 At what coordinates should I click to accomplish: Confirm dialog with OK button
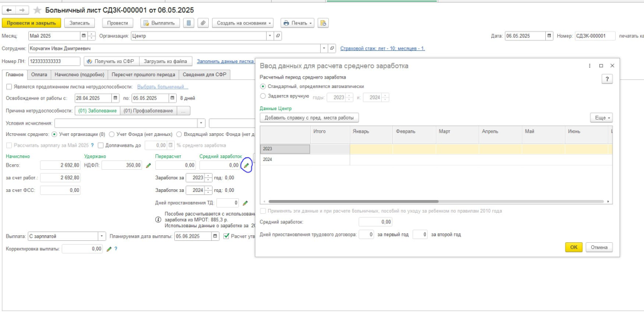pos(574,247)
